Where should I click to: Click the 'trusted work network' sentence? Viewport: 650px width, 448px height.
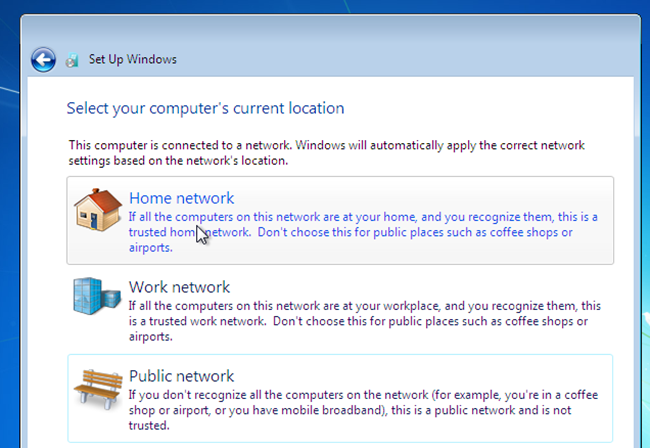(200, 321)
